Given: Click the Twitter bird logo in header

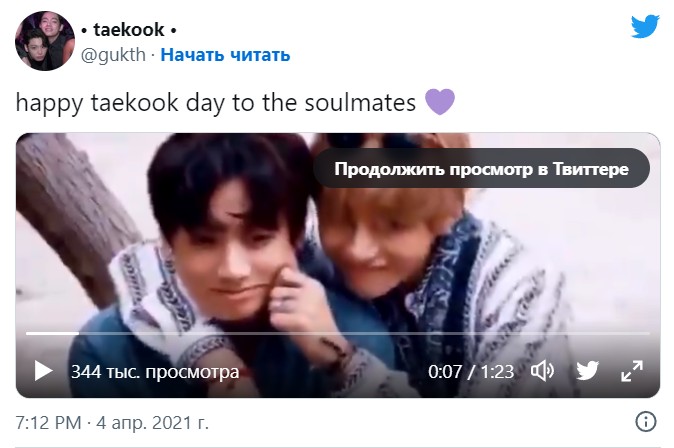Looking at the screenshot, I should pyautogui.click(x=645, y=27).
